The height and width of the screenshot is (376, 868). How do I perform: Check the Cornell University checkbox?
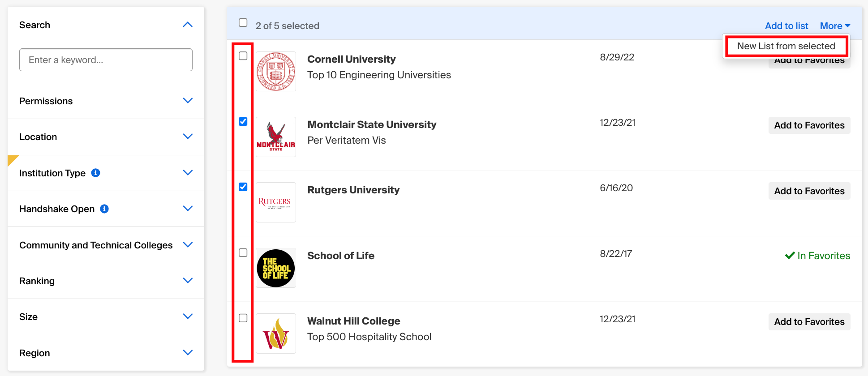point(243,56)
